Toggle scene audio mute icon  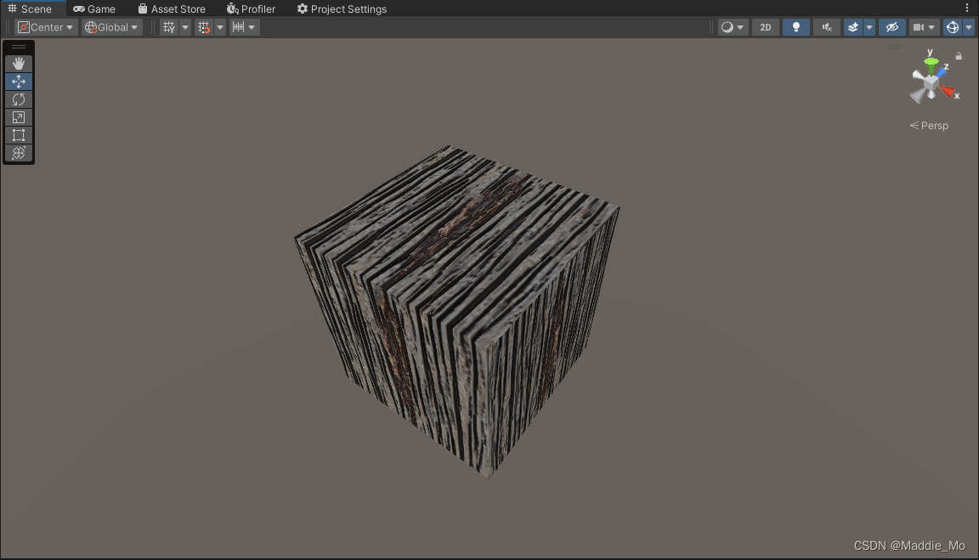pyautogui.click(x=827, y=27)
